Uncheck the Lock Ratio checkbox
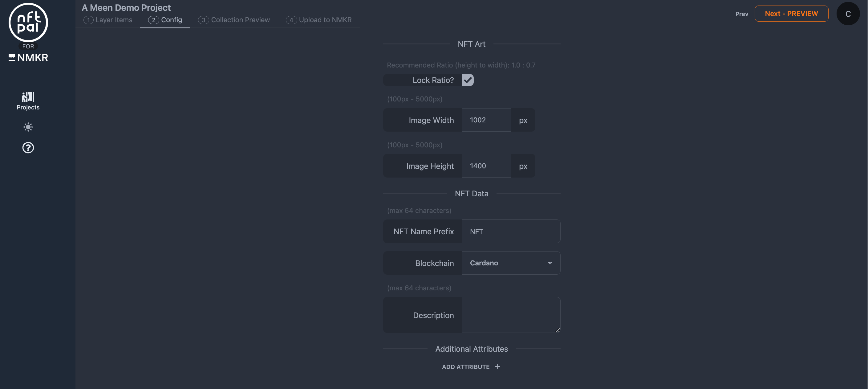 [x=468, y=80]
